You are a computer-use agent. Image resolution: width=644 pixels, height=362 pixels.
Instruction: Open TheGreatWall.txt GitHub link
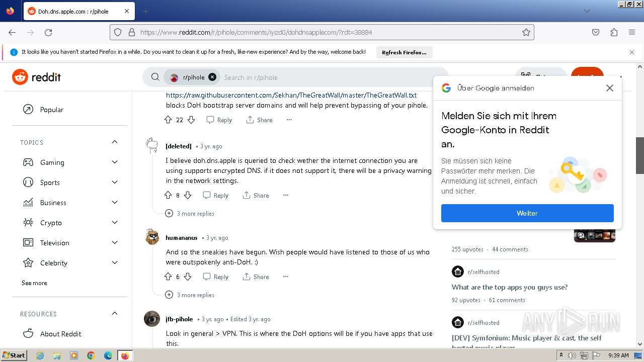(291, 95)
